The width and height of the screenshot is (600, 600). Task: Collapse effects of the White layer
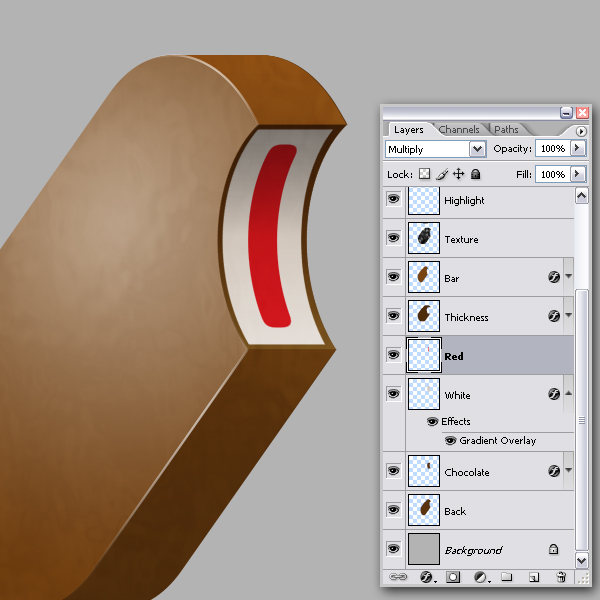(x=569, y=393)
